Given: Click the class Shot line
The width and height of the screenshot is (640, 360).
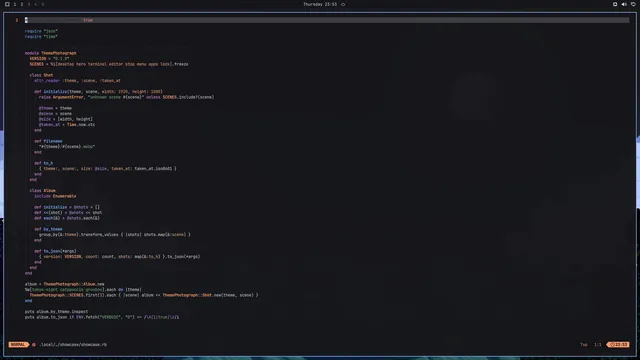Looking at the screenshot, I should click(41, 75).
